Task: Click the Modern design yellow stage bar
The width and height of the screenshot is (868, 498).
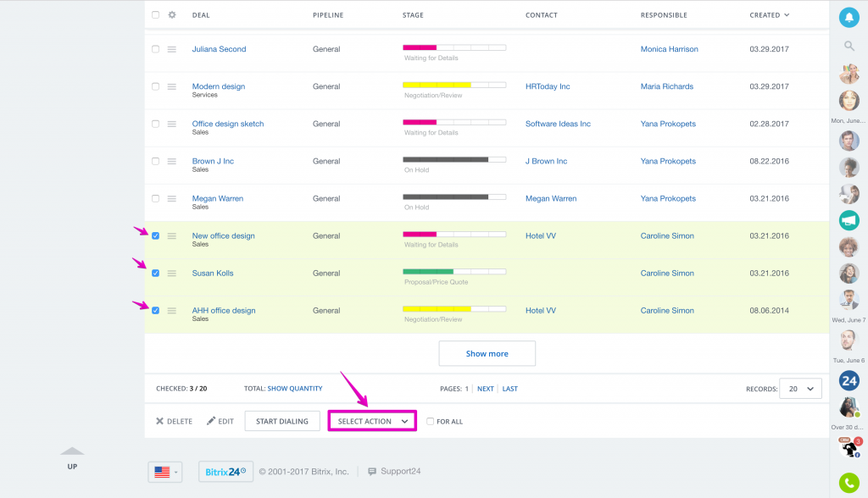Action: point(454,86)
